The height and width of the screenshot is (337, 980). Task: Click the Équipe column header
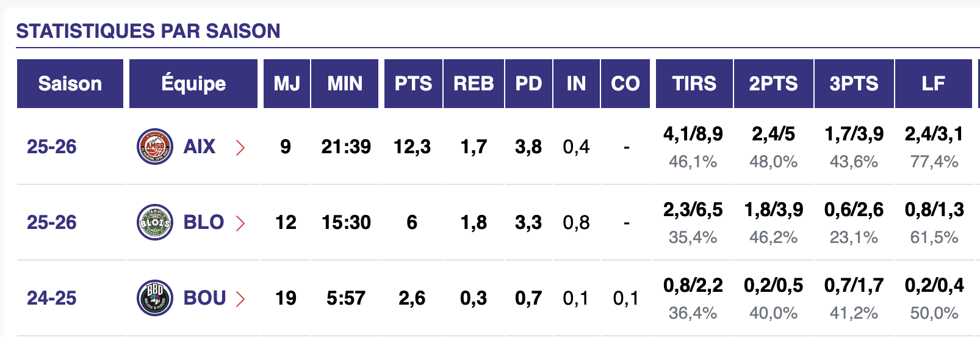pos(193,84)
